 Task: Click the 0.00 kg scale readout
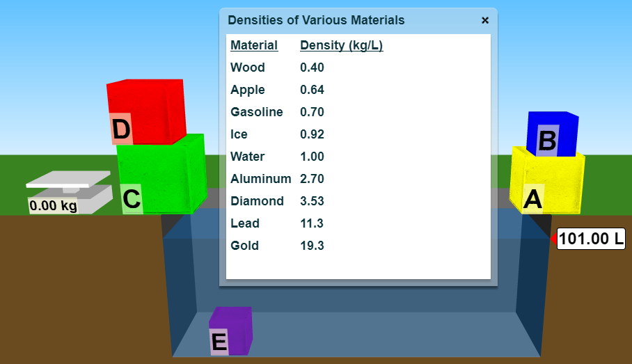pos(53,205)
